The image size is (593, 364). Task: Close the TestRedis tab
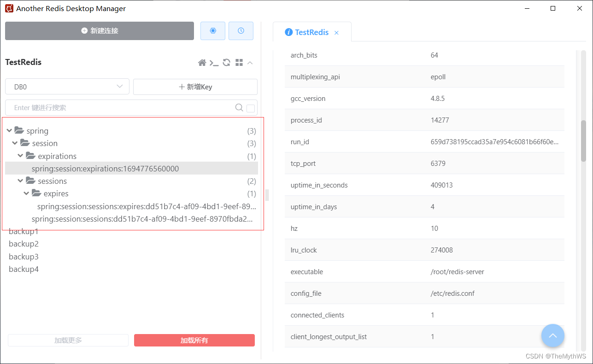(336, 33)
